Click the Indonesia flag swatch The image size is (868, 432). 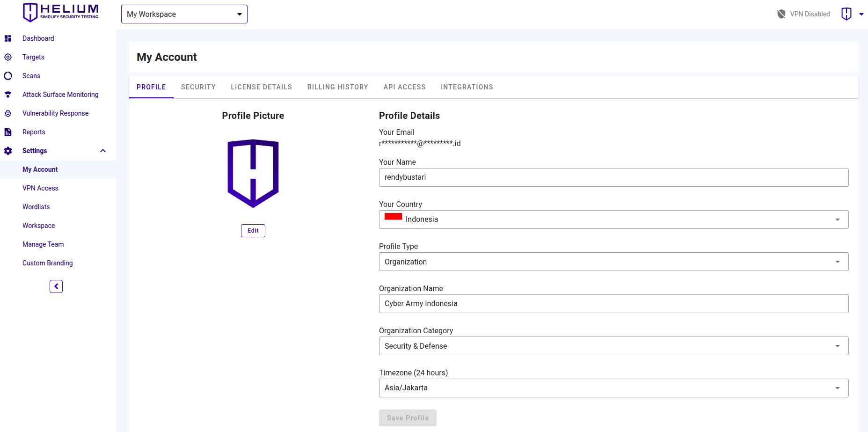pos(393,216)
